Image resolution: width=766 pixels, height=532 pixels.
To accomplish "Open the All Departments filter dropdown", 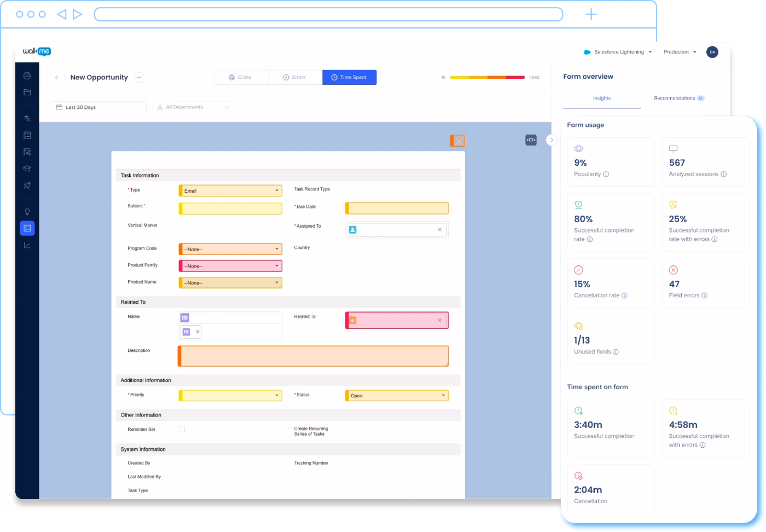I will pyautogui.click(x=193, y=107).
